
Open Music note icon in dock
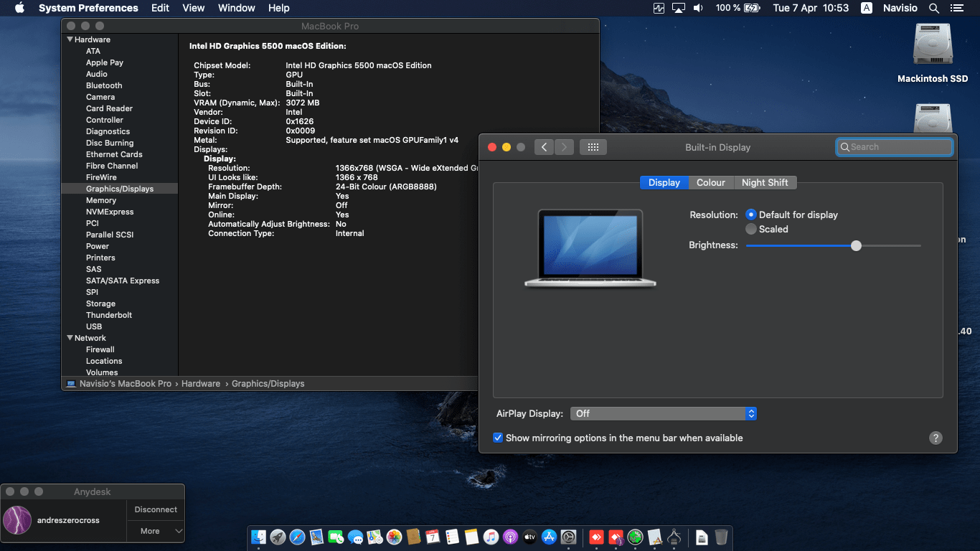click(491, 537)
